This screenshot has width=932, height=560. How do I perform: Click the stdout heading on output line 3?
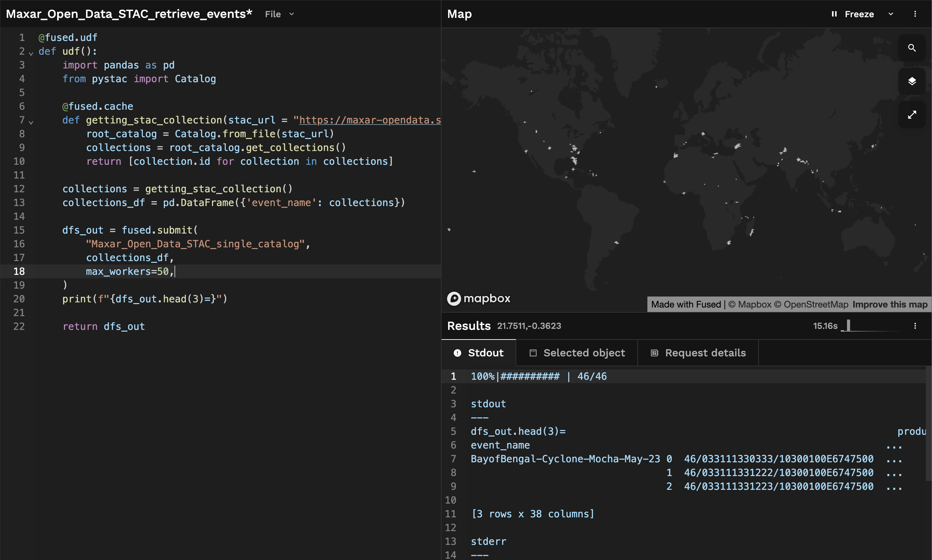click(488, 404)
